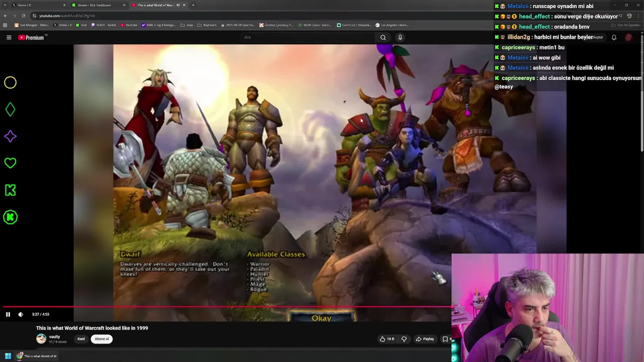The width and height of the screenshot is (644, 362).
Task: Open the Ücretsiz Çevrimiçi bookmark
Action: [276, 25]
